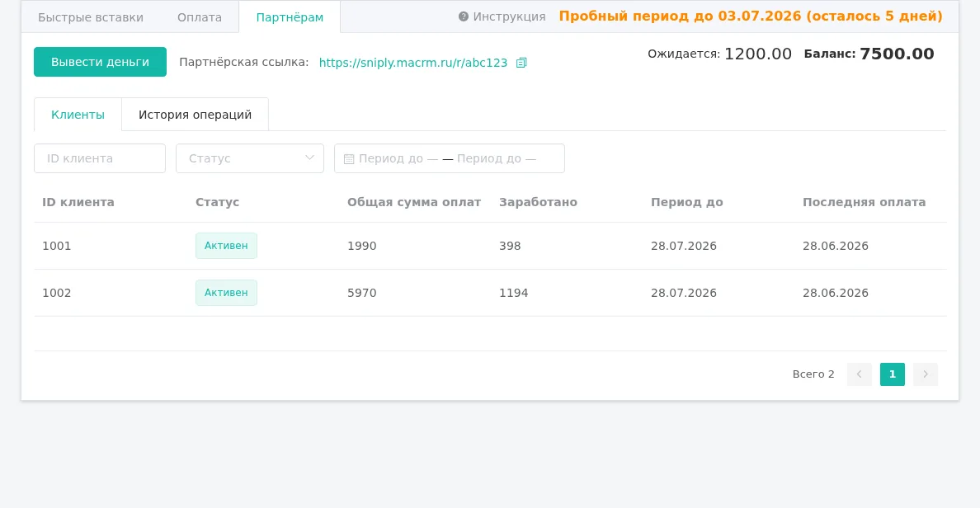The height and width of the screenshot is (508, 980).
Task: Click the trial period notice text
Action: 751,16
